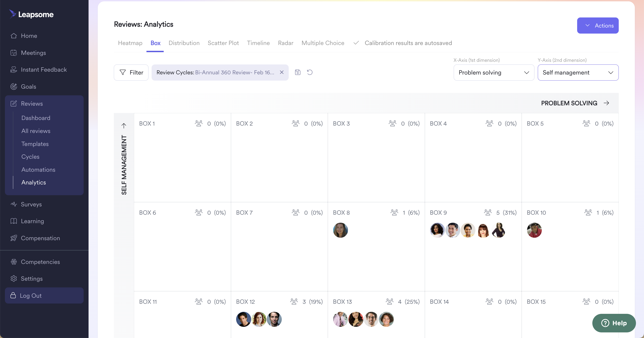Open the Templates sub-item
The height and width of the screenshot is (338, 644).
pos(35,144)
